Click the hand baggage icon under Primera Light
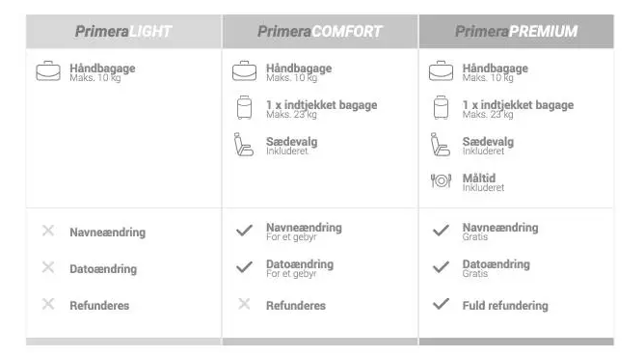The image size is (644, 357). [48, 71]
